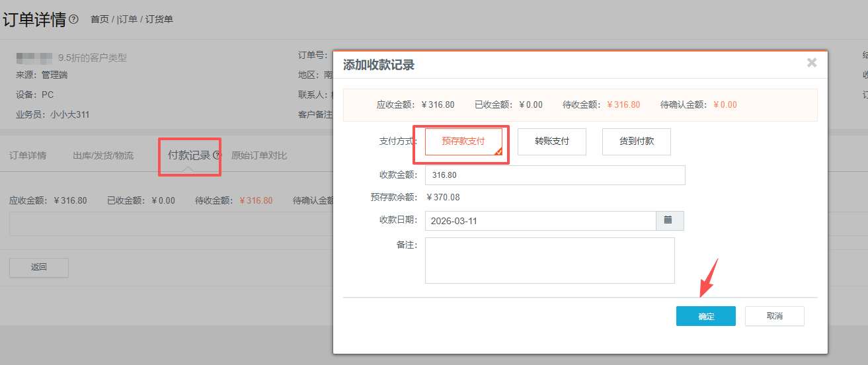Select 货到付款 payment method

(637, 142)
